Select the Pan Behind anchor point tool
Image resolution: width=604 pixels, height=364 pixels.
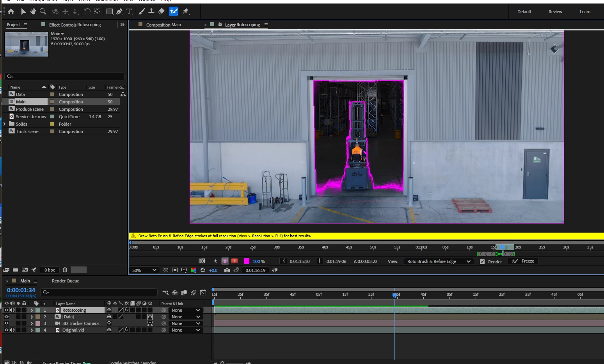(x=97, y=12)
